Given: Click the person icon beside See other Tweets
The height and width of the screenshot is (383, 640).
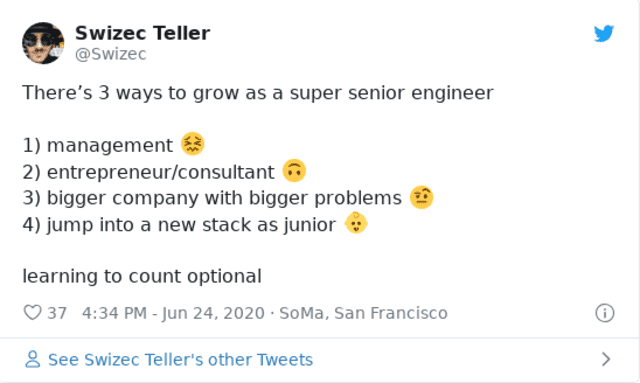Looking at the screenshot, I should (32, 359).
